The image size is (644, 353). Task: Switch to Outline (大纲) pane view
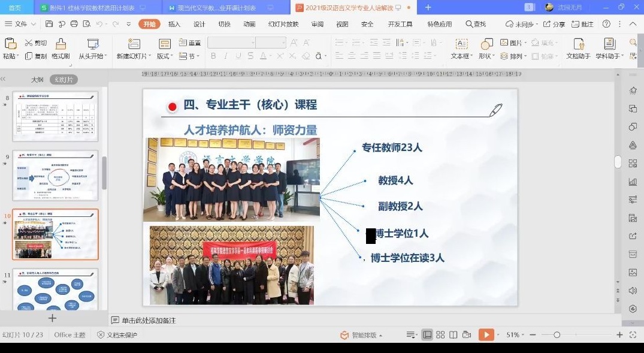pyautogui.click(x=37, y=80)
